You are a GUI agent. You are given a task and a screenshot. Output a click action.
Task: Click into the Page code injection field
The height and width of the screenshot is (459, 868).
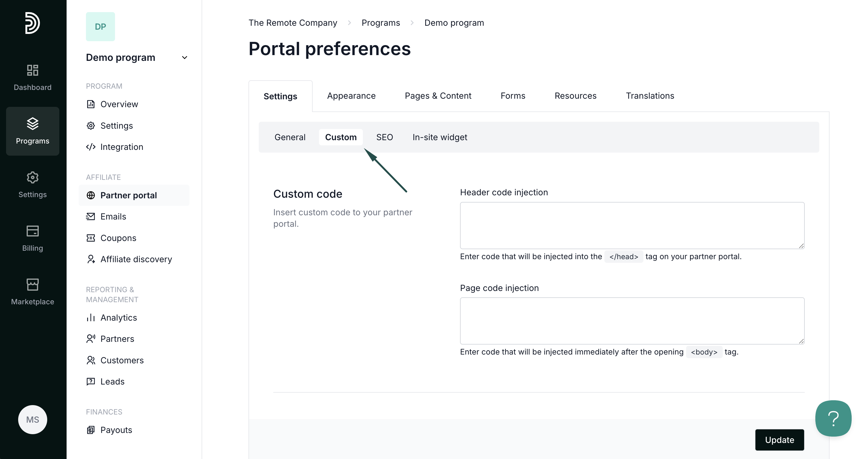tap(632, 321)
